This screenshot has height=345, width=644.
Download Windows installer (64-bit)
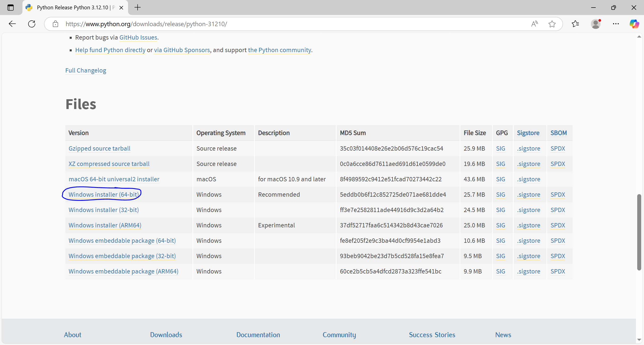coord(104,195)
